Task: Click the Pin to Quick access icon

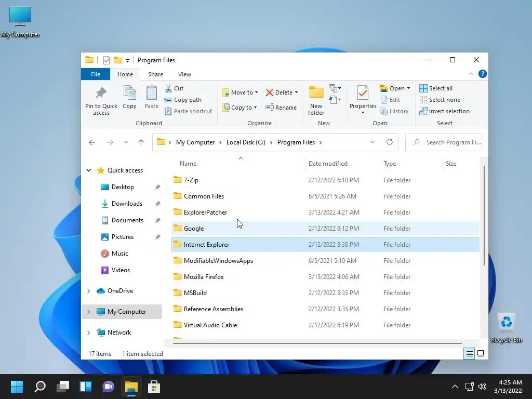Action: click(101, 92)
